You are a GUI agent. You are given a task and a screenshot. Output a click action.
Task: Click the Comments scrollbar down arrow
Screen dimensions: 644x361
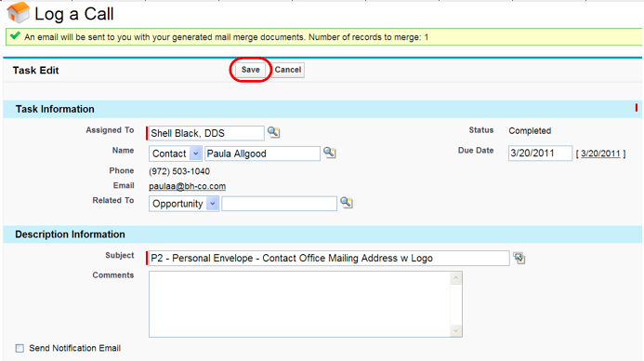click(456, 330)
